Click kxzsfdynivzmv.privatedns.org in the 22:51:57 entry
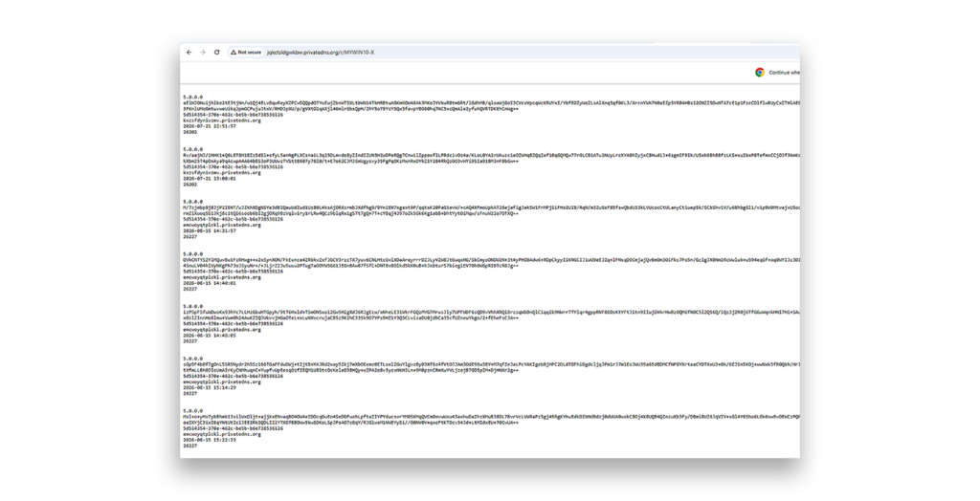Image resolution: width=980 pixels, height=501 pixels. (x=222, y=120)
